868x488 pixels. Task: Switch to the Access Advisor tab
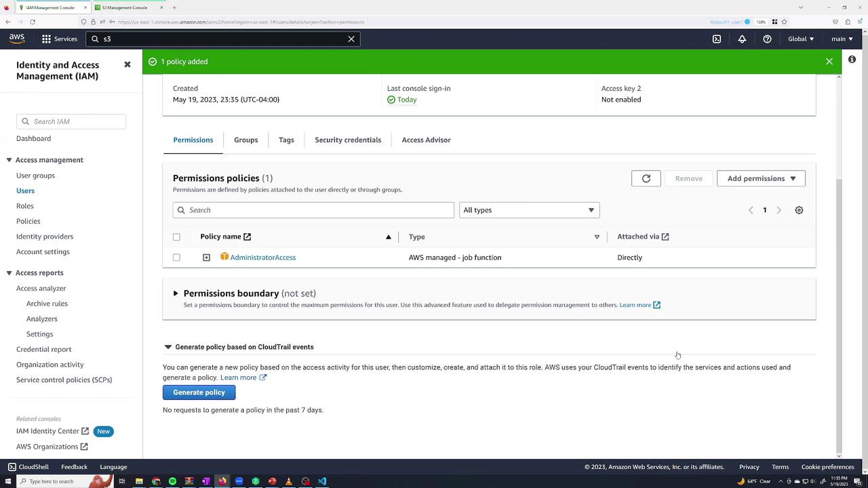[426, 140]
